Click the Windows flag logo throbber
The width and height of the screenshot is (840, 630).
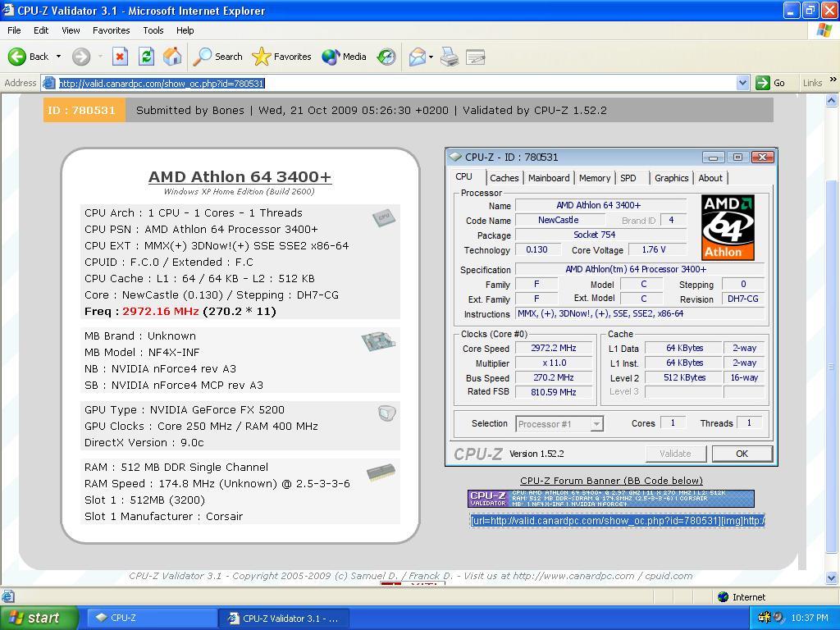(x=824, y=30)
